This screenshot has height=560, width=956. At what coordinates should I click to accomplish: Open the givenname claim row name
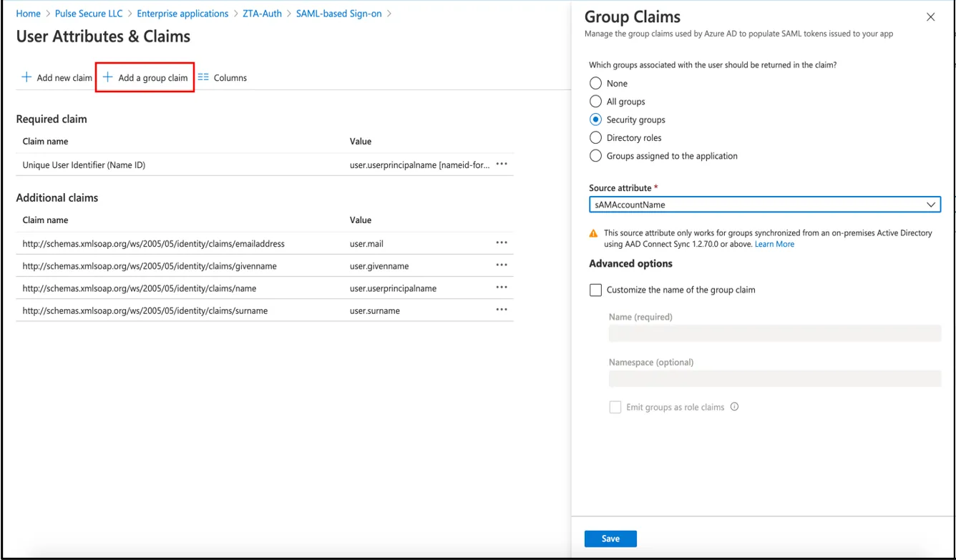tap(150, 266)
